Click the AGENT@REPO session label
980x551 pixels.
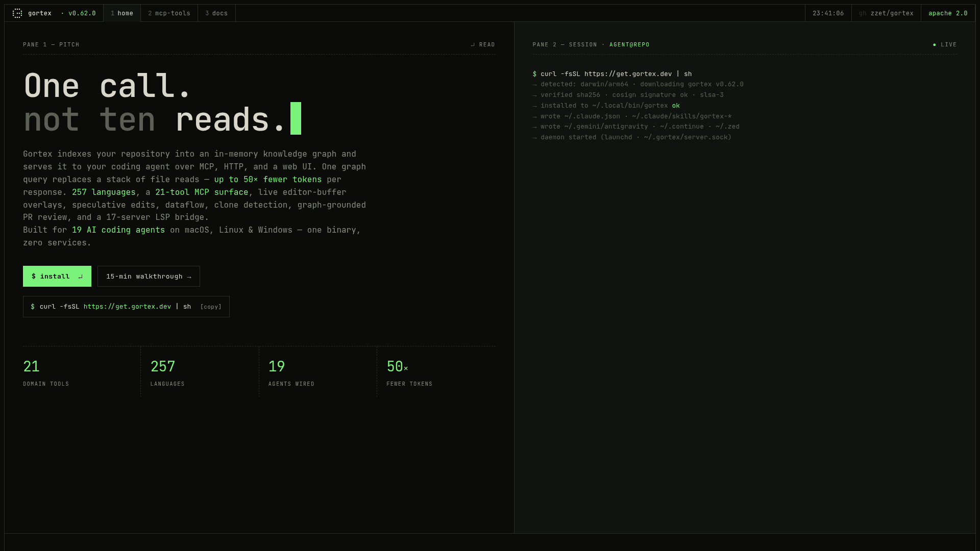629,45
